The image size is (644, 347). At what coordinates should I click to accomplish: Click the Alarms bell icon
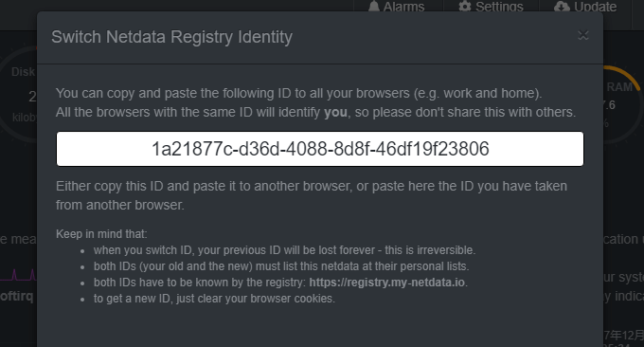(x=373, y=6)
